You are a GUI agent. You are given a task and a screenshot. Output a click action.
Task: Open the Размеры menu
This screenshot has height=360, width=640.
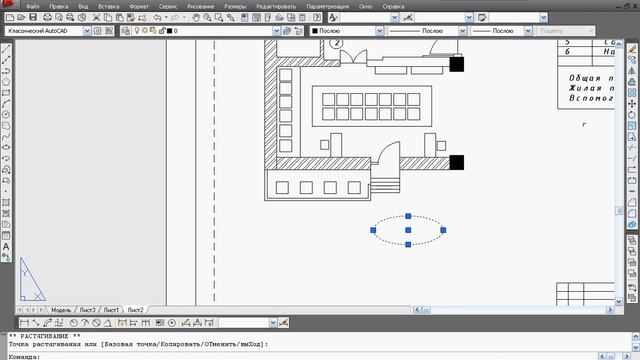[236, 7]
